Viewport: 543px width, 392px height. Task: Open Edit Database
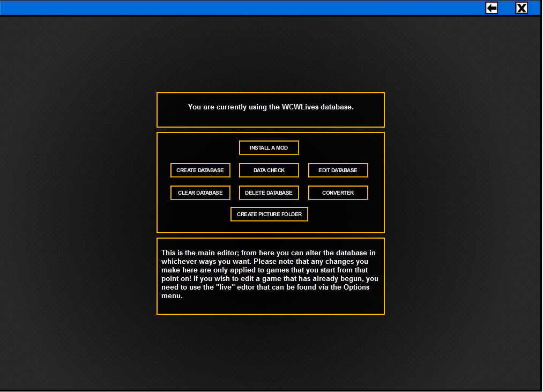tap(338, 170)
